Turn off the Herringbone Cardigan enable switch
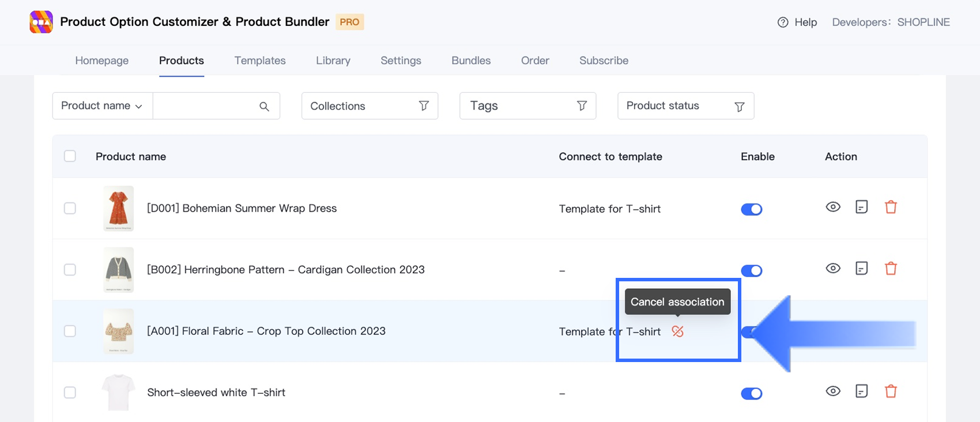 751,270
